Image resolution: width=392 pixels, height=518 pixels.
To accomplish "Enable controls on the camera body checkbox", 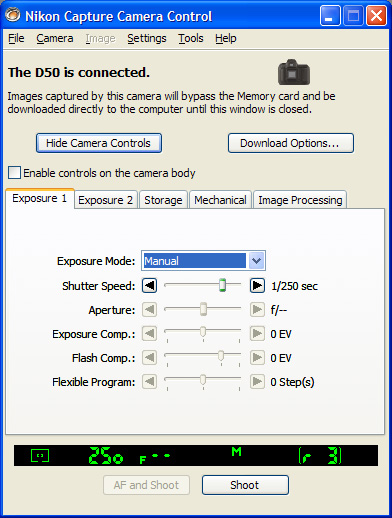I will (14, 173).
